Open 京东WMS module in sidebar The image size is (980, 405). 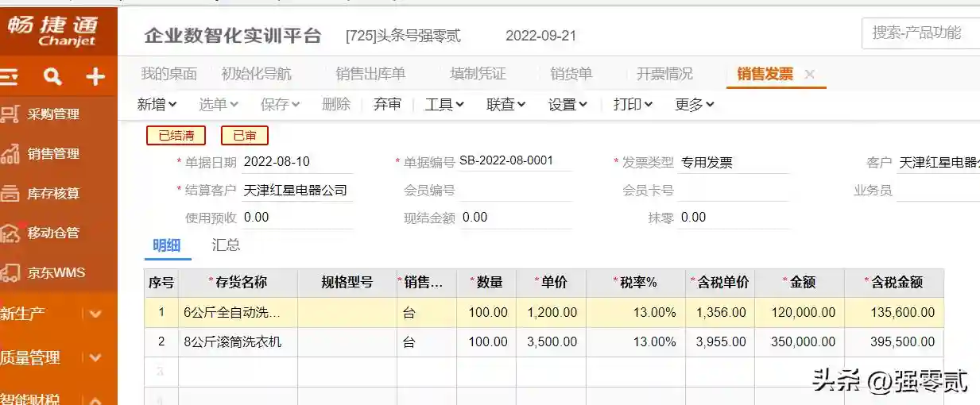[x=56, y=273]
